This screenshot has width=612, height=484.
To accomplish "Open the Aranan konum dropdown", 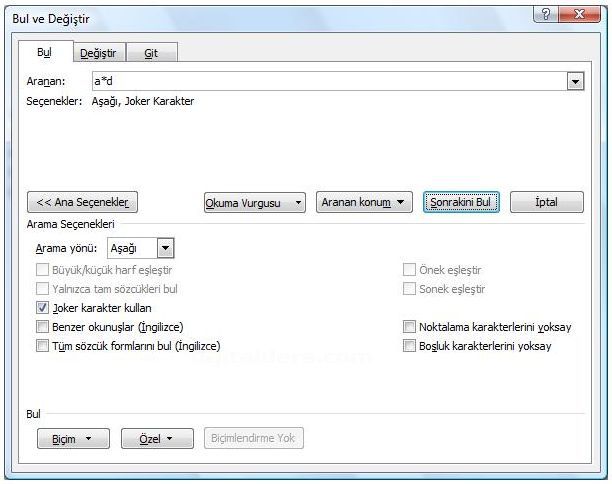I will 364,202.
